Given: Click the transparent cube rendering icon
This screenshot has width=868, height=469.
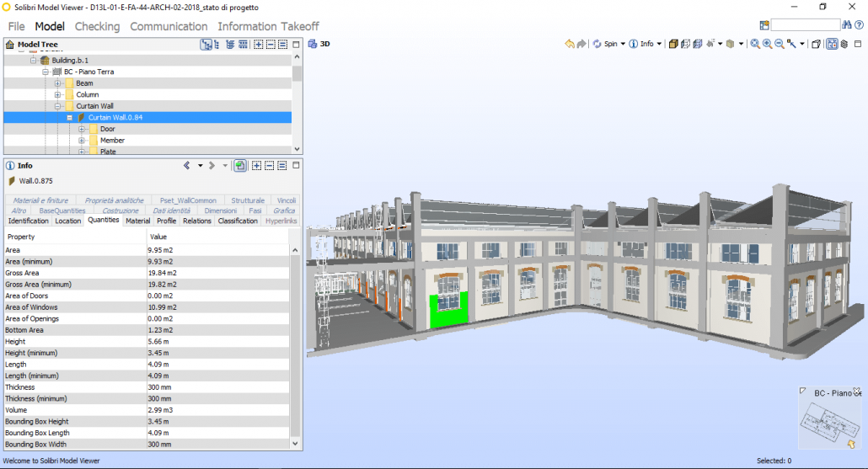Looking at the screenshot, I should (685, 44).
